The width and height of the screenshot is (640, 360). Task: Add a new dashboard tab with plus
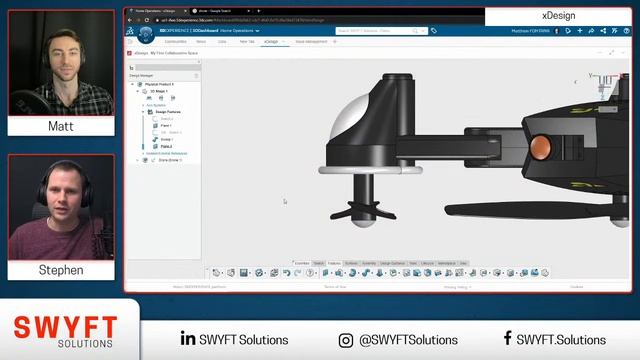pyautogui.click(x=335, y=42)
